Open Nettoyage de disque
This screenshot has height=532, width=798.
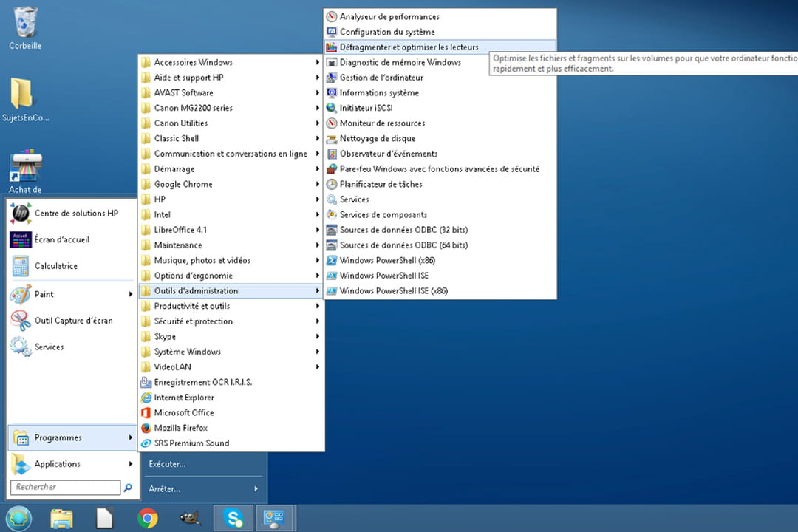[377, 138]
